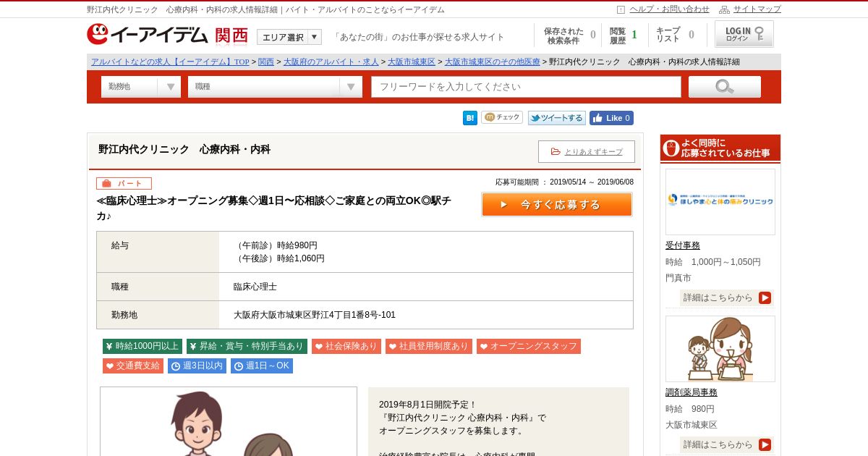868x456 pixels.
Task: Click the magnifier search button
Action: [x=725, y=87]
